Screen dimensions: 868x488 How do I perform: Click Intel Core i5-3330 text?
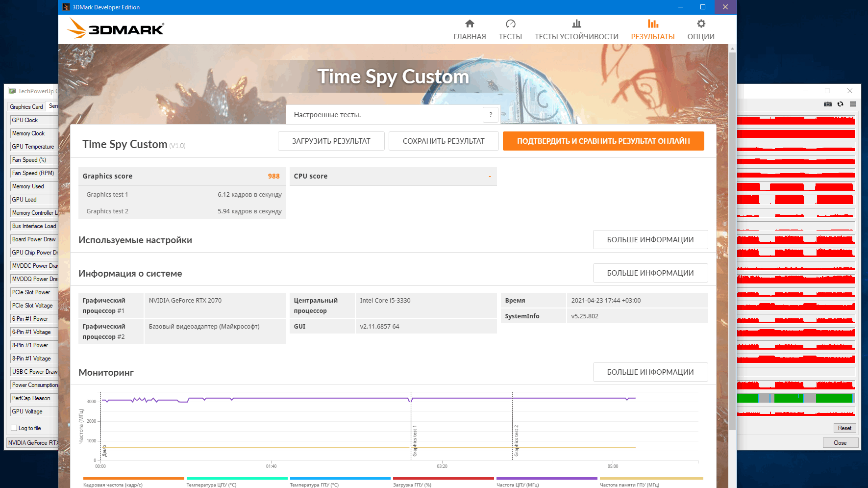click(x=385, y=301)
